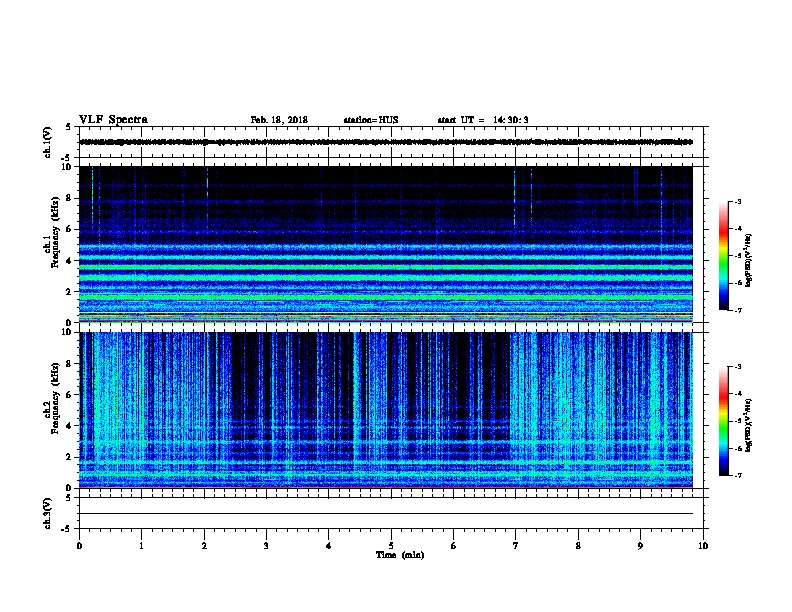
Task: Click the "start UT = 14:30:3" header text
Action: pyautogui.click(x=483, y=120)
